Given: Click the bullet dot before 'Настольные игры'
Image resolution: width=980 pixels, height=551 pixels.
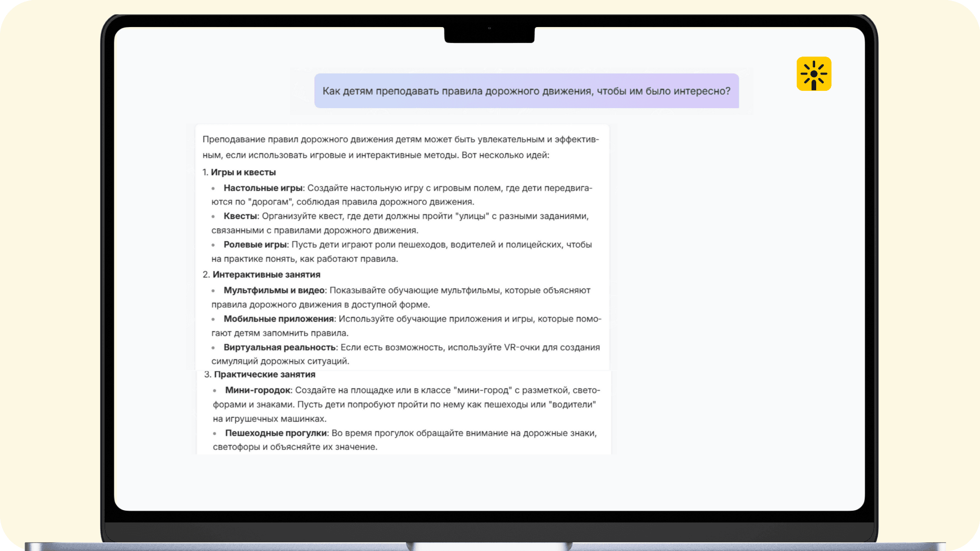Looking at the screenshot, I should 213,188.
